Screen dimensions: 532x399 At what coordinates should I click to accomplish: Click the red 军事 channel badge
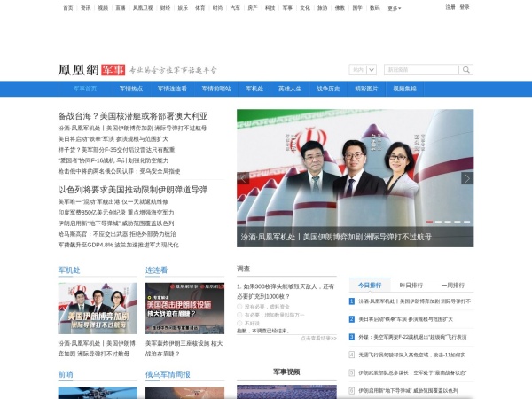[113, 69]
